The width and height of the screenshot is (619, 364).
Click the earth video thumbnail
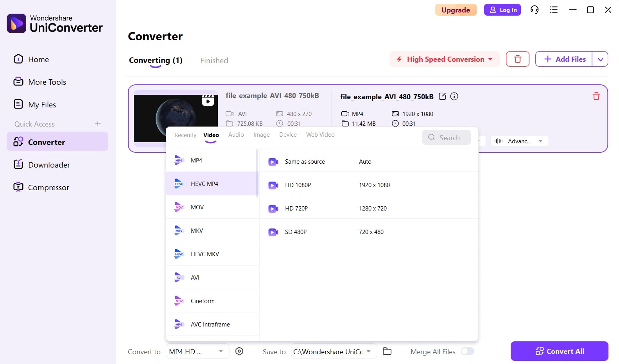tap(176, 118)
